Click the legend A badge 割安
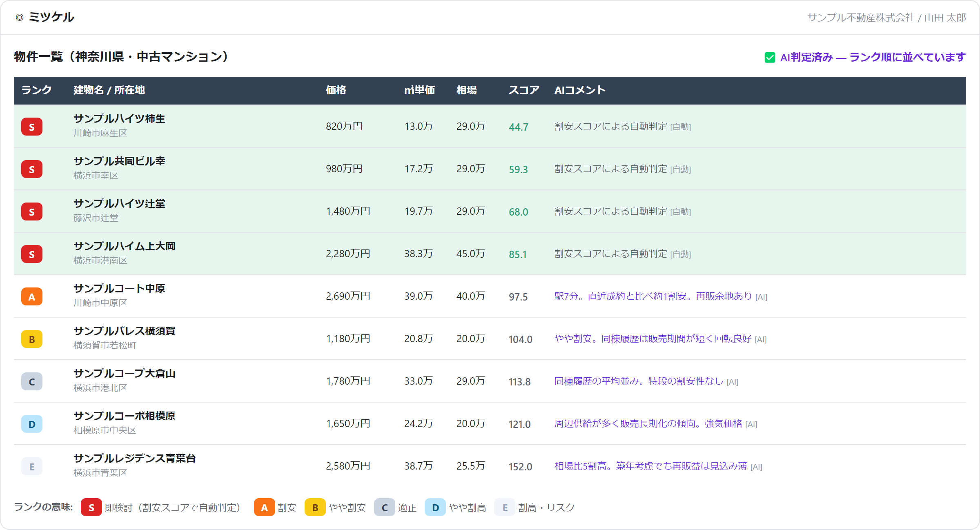The image size is (980, 530). coord(265,507)
